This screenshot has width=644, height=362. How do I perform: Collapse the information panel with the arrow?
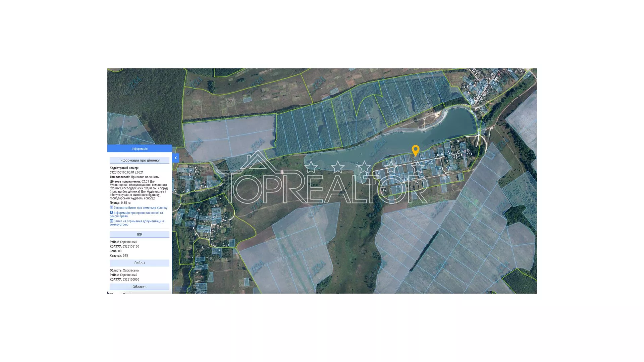[175, 158]
